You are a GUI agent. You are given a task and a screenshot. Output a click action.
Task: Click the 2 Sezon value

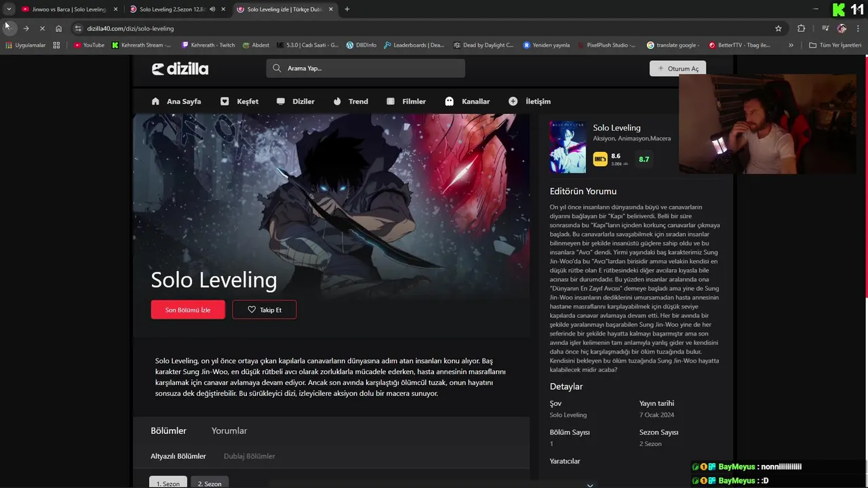click(650, 444)
